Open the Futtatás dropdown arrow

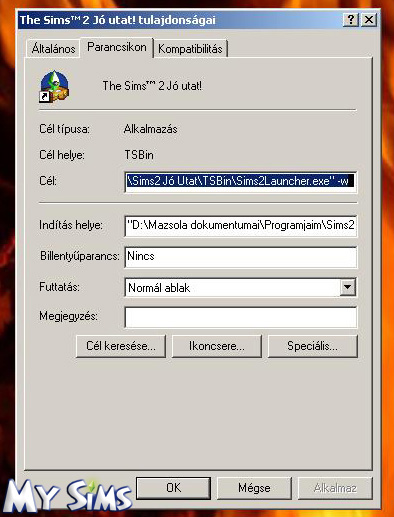point(347,287)
